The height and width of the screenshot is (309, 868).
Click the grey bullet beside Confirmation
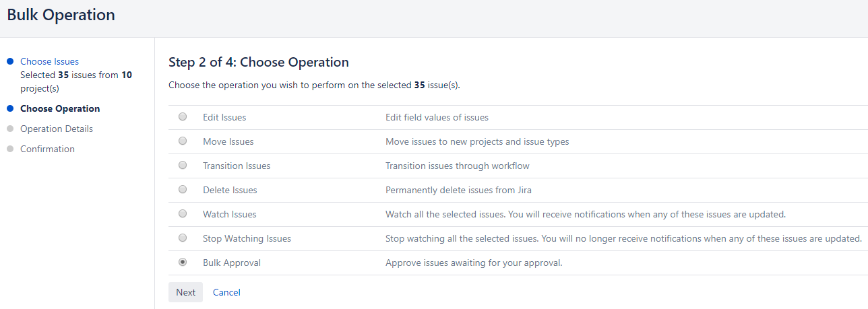click(x=10, y=149)
